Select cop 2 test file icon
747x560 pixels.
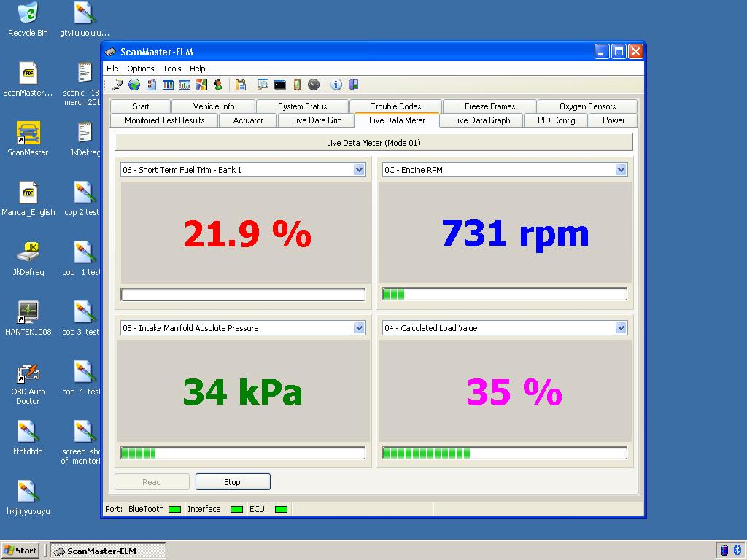pyautogui.click(x=82, y=198)
